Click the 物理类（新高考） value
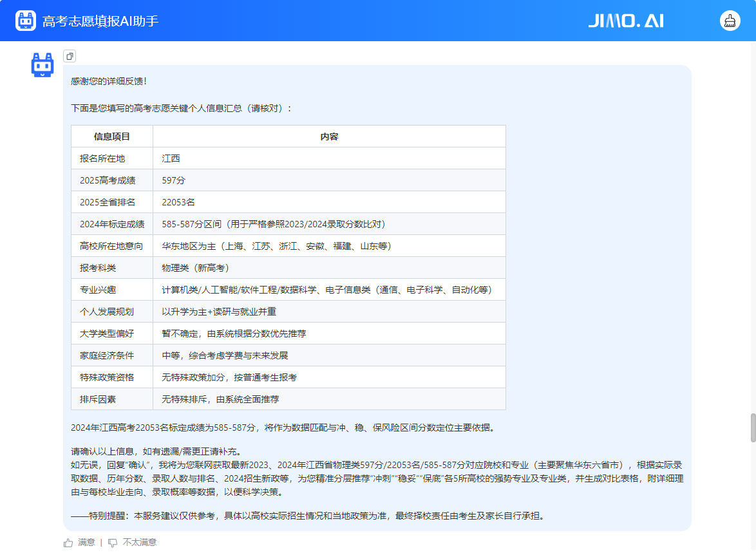Viewport: 756px width, 555px height. coord(195,268)
